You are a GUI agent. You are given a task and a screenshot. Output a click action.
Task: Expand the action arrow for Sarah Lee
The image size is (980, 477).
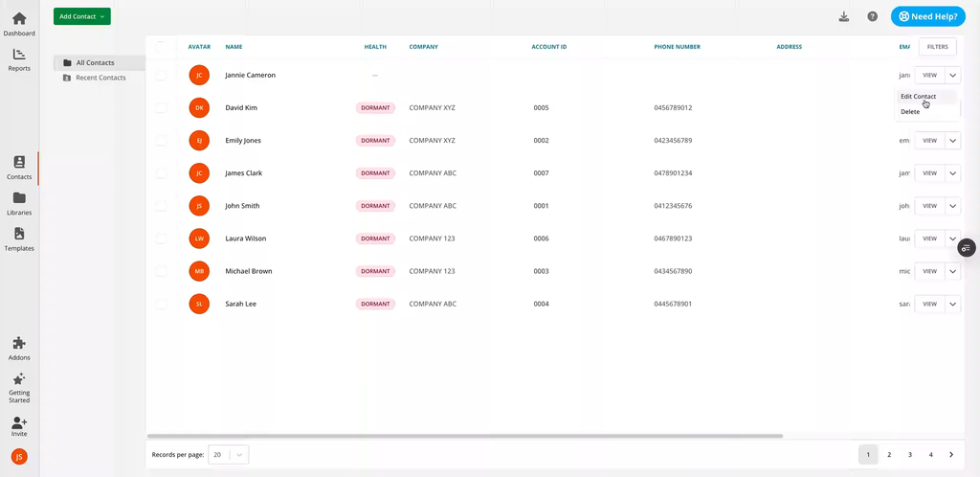point(952,304)
